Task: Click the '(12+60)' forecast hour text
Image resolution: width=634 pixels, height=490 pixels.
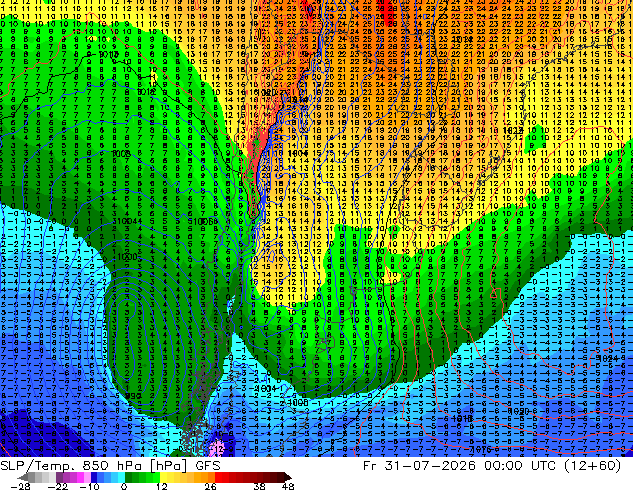Action: 594,466
